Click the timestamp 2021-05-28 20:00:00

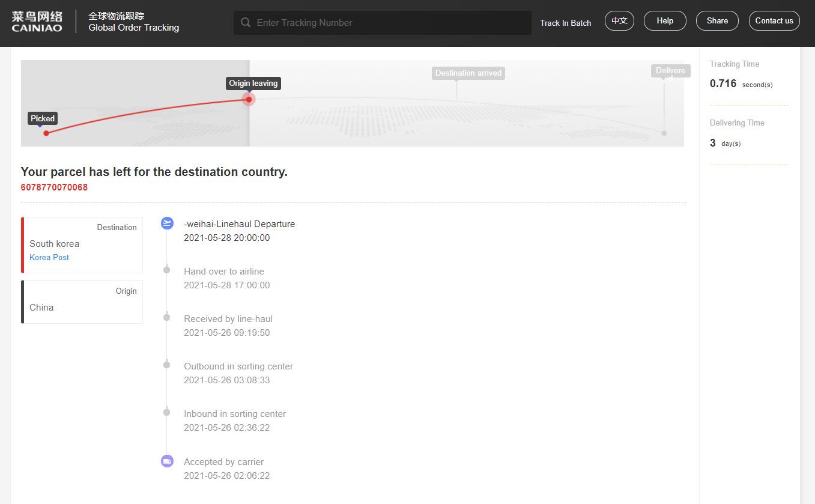click(x=227, y=238)
